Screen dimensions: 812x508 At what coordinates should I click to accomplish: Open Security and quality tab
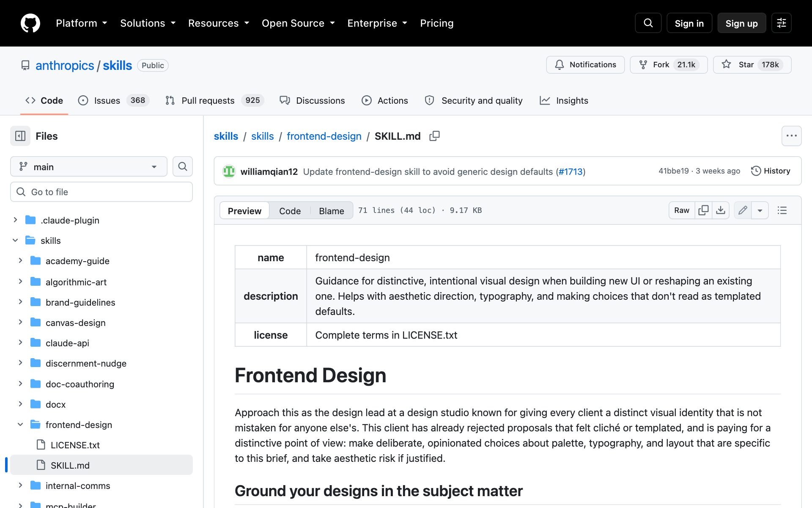point(474,100)
